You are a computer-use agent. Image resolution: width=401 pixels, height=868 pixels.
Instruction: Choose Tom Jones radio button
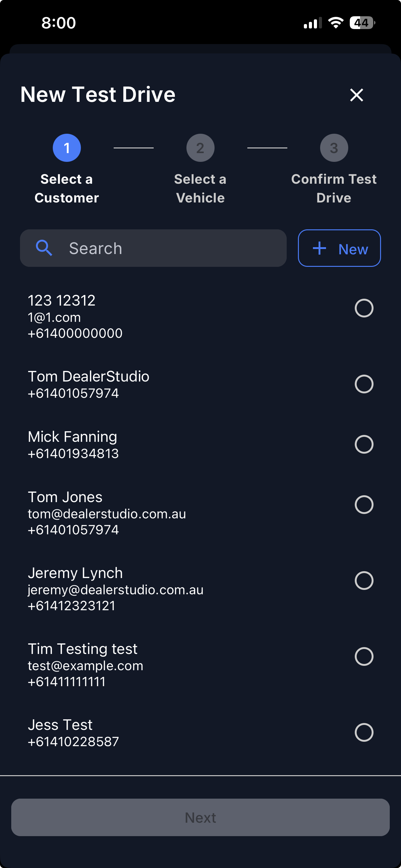pos(364,505)
